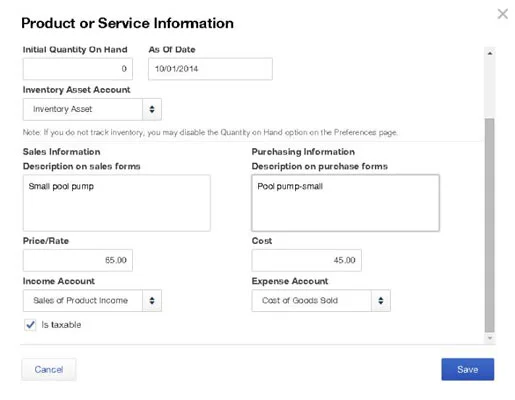Click the purchase forms description box
This screenshot has width=515, height=400.
[x=345, y=203]
